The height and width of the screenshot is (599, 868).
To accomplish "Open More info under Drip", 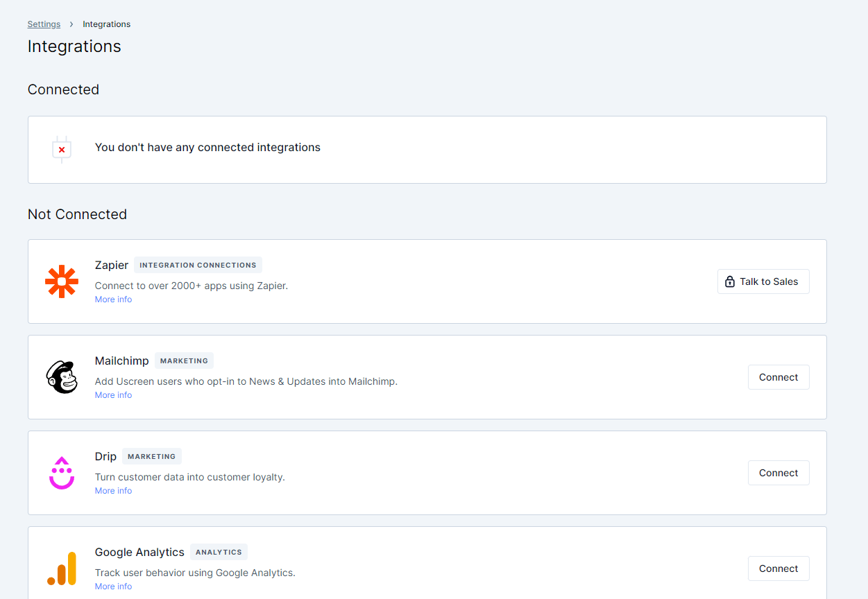I will click(x=113, y=490).
